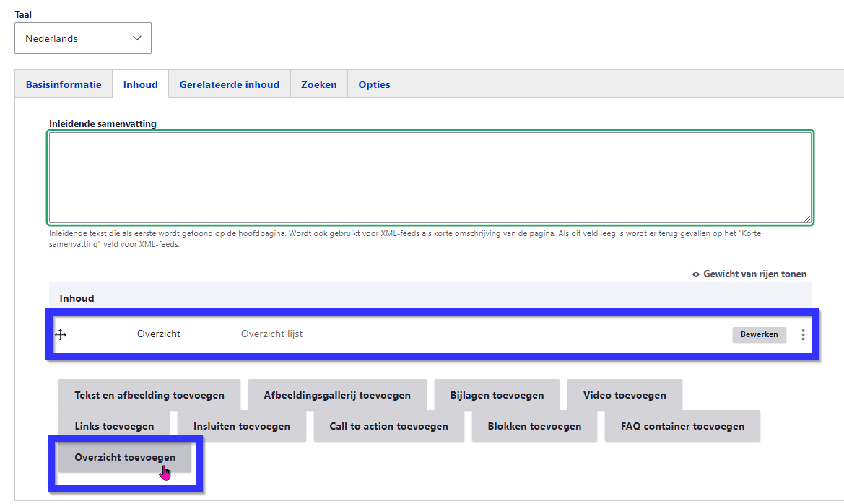Open the Gerelateerde inhoud tab
The width and height of the screenshot is (844, 504).
click(230, 84)
